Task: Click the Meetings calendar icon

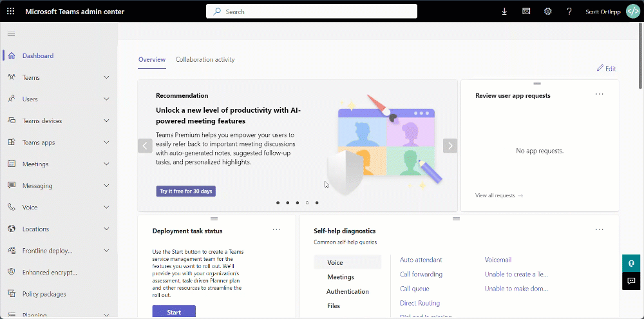Action: point(12,164)
